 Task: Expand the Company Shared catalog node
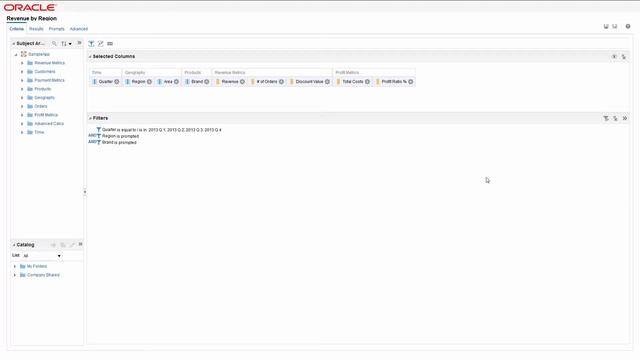[15, 275]
